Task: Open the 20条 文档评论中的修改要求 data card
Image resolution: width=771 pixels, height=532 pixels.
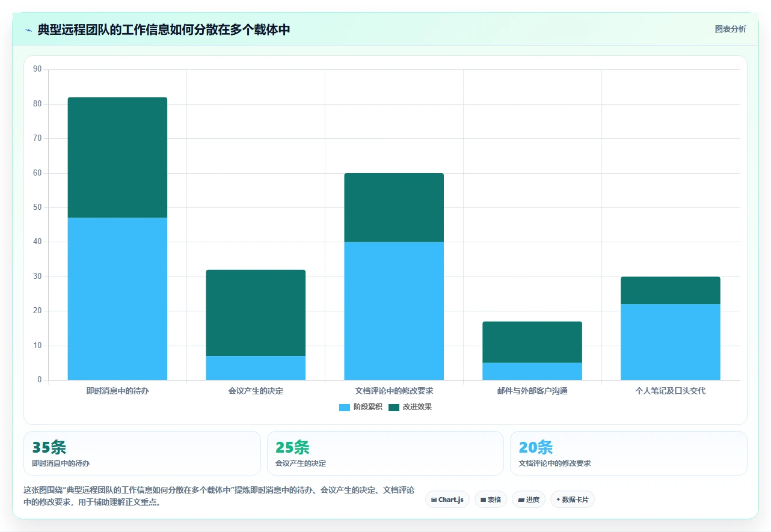Action: pyautogui.click(x=628, y=453)
